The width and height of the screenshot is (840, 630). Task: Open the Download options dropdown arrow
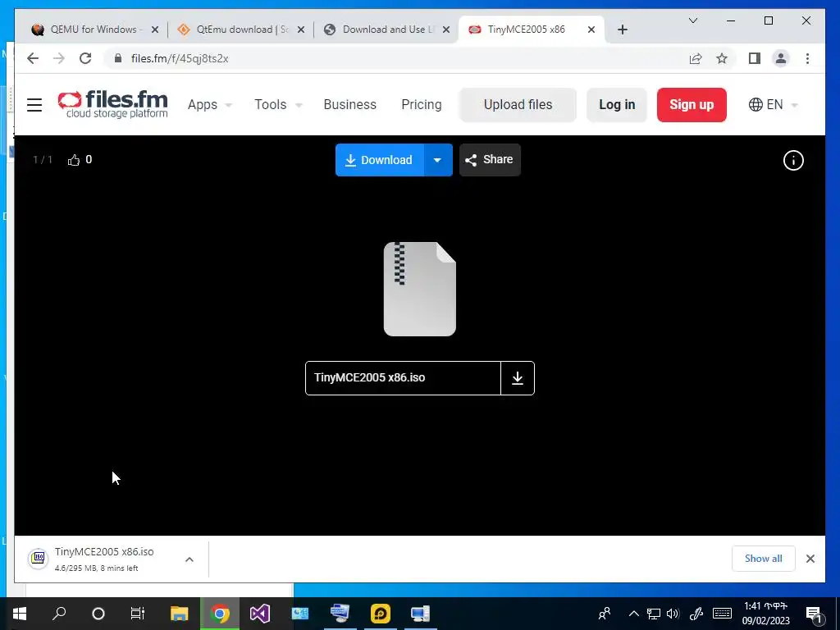coord(438,160)
